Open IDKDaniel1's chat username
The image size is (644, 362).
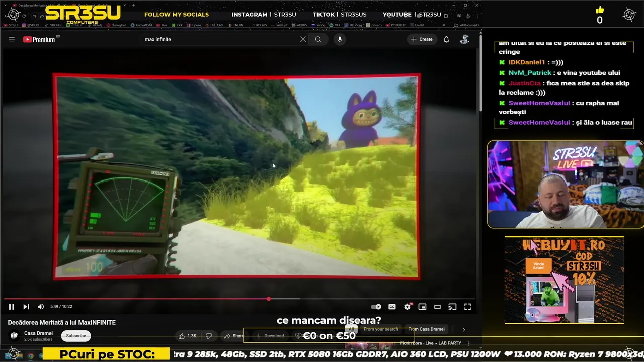527,62
